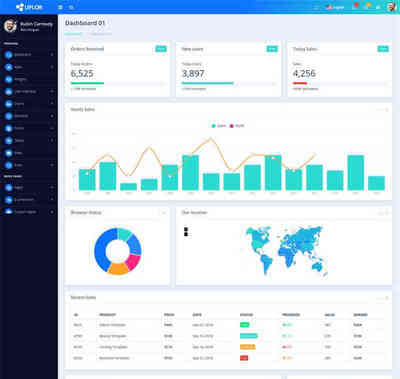Sort table by the PRICE column header
This screenshot has width=400, height=379.
click(169, 315)
